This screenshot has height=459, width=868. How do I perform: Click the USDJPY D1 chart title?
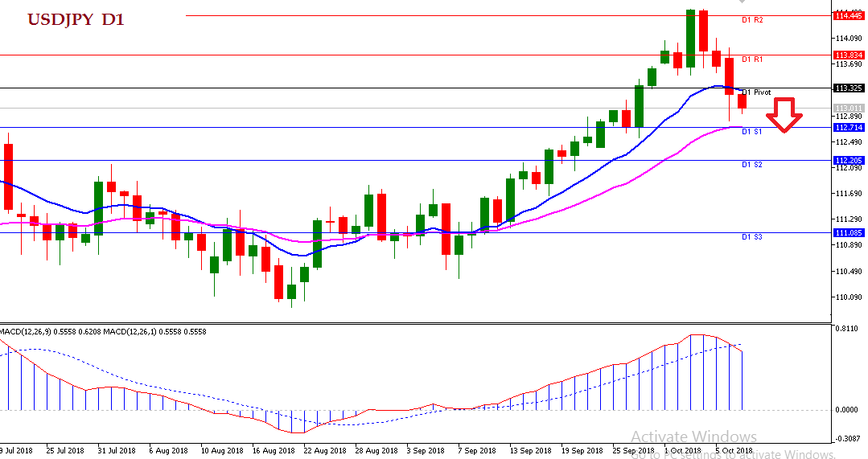coord(76,20)
